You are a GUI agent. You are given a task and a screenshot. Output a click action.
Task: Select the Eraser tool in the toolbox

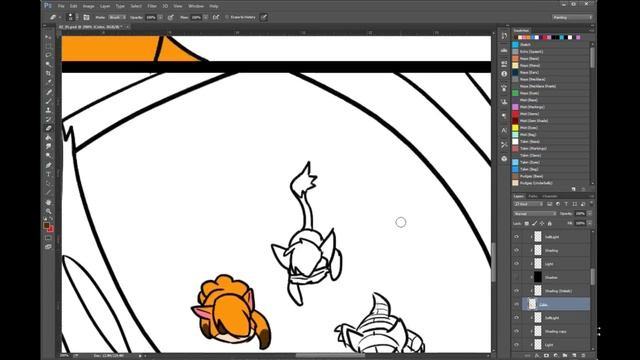pos(49,128)
